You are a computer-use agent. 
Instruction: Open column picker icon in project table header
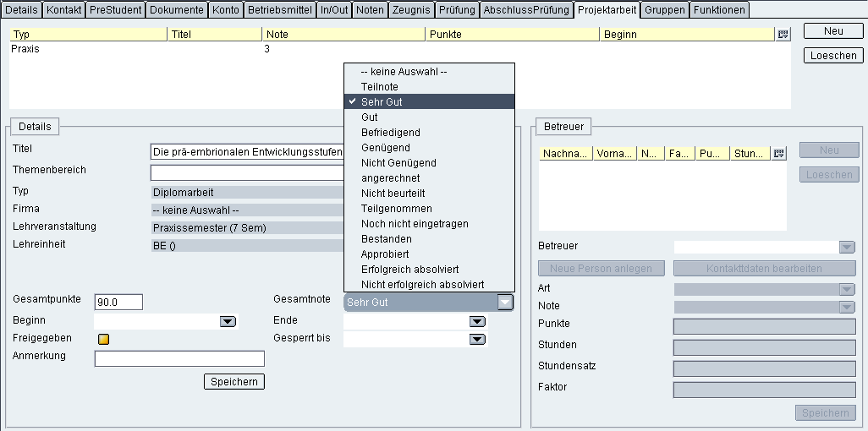point(783,35)
